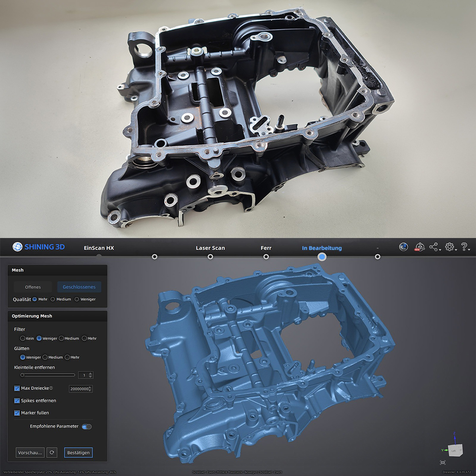Expand the share dropdown arrow

(x=440, y=250)
